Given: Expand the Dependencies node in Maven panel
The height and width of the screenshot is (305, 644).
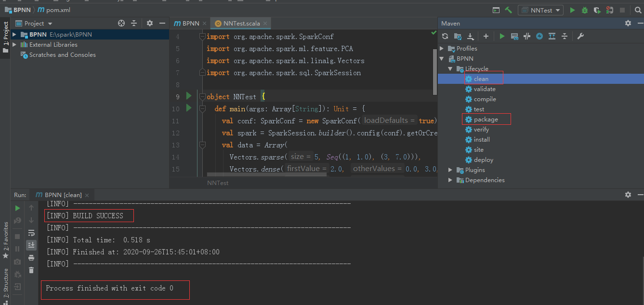Looking at the screenshot, I should coord(450,180).
